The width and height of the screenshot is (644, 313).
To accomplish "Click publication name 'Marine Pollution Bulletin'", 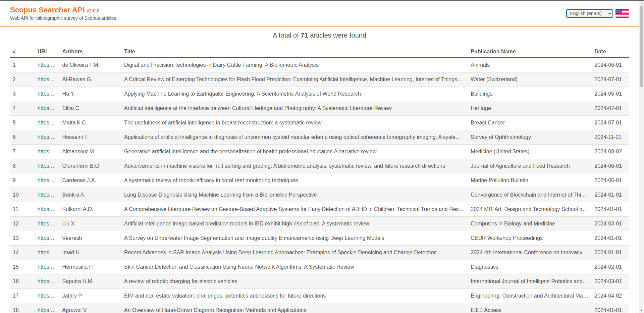I will click(499, 180).
